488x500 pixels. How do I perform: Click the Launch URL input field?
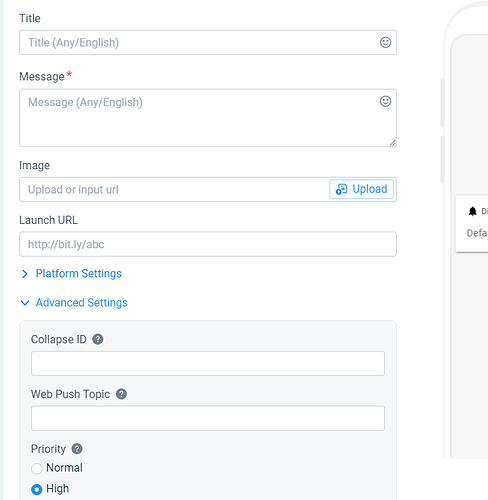pyautogui.click(x=208, y=244)
